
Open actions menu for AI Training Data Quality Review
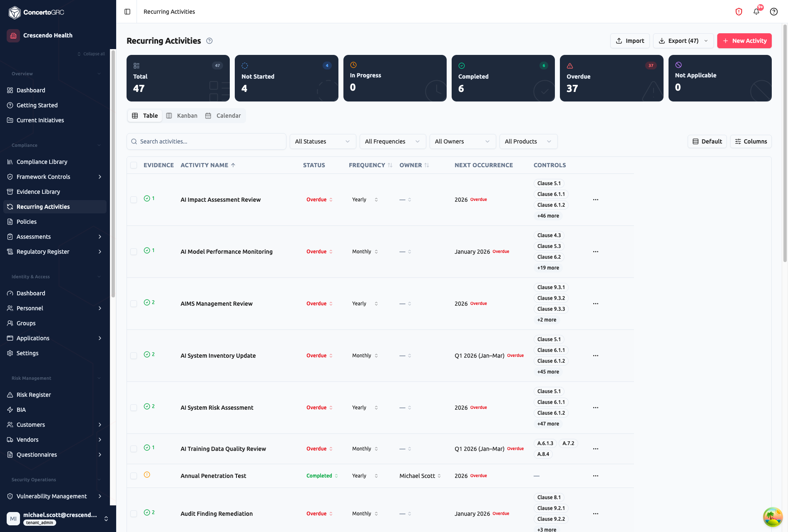tap(596, 449)
